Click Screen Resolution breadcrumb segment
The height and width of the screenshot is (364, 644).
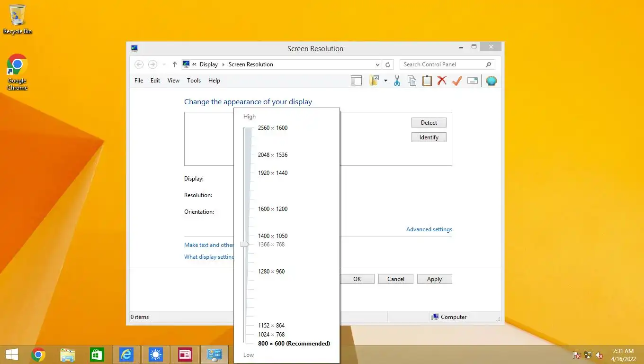click(251, 64)
